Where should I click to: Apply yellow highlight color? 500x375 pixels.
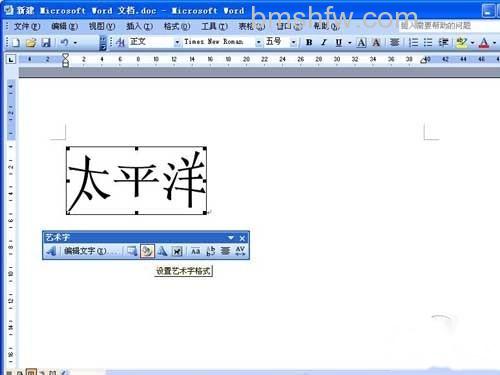[x=462, y=42]
